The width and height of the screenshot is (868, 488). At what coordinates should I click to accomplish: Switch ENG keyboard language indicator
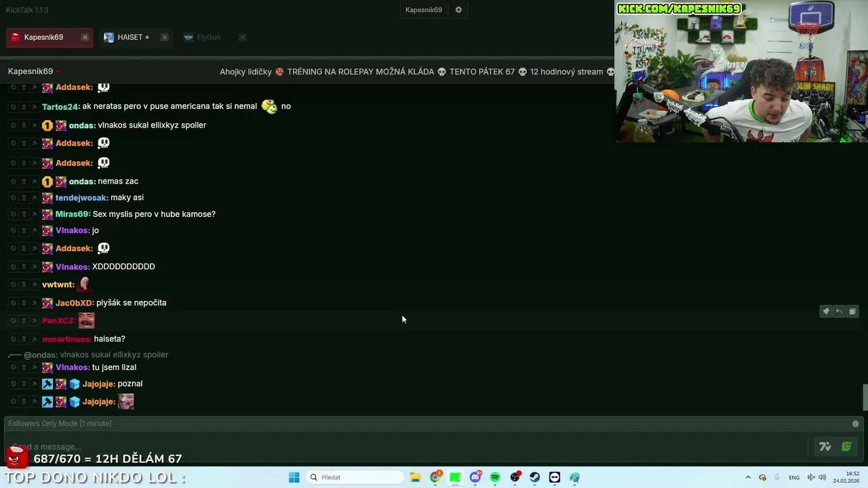pos(794,477)
